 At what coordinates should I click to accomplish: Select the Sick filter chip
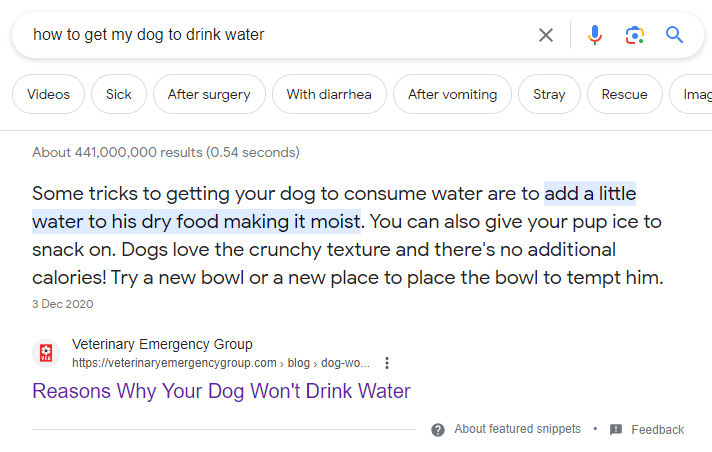118,95
